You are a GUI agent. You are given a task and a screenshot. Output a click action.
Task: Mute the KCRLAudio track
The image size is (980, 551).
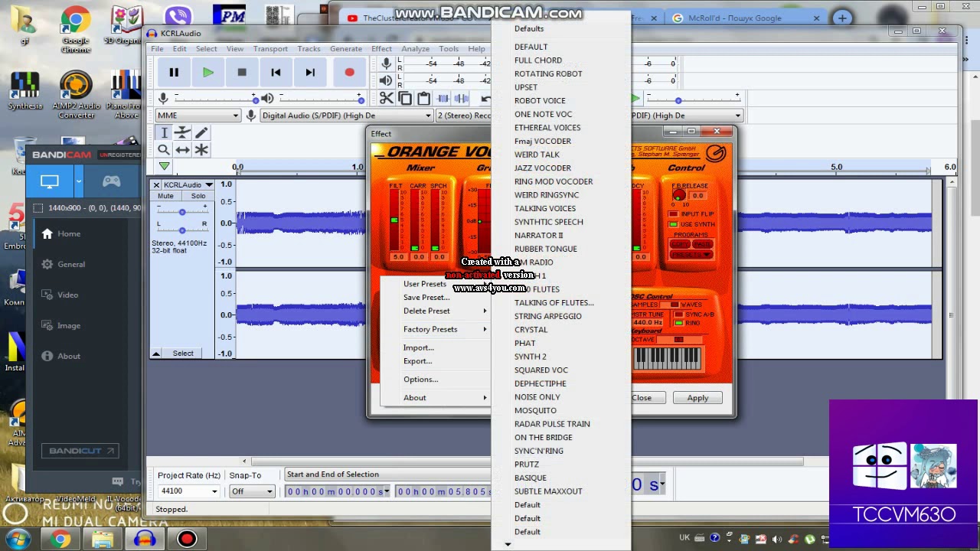165,196
